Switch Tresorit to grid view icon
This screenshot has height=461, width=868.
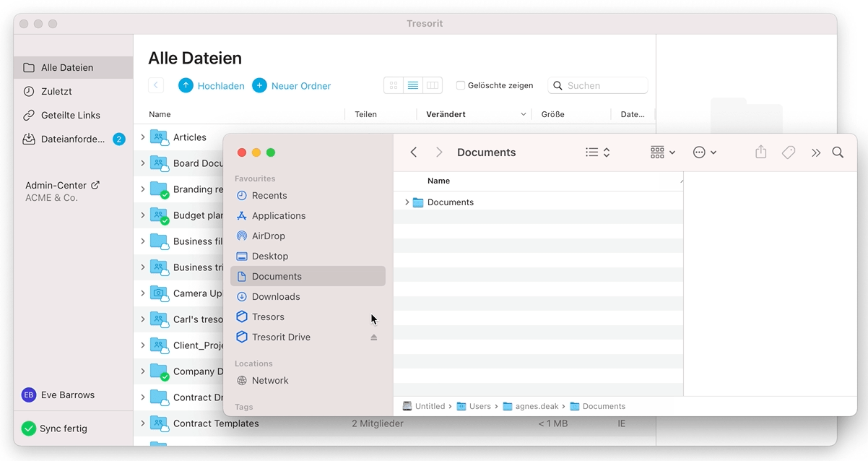coord(394,85)
